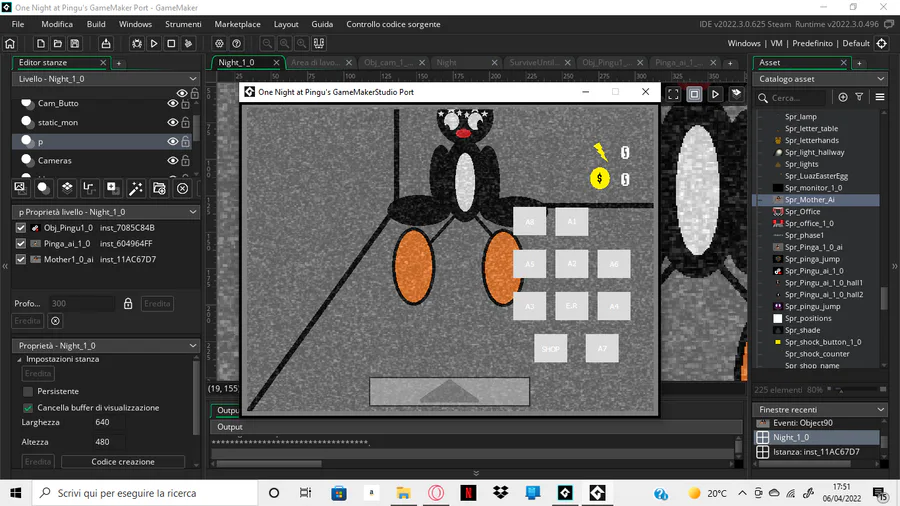The width and height of the screenshot is (900, 506).
Task: Toggle fullscreen room editor view icon
Action: tap(673, 94)
